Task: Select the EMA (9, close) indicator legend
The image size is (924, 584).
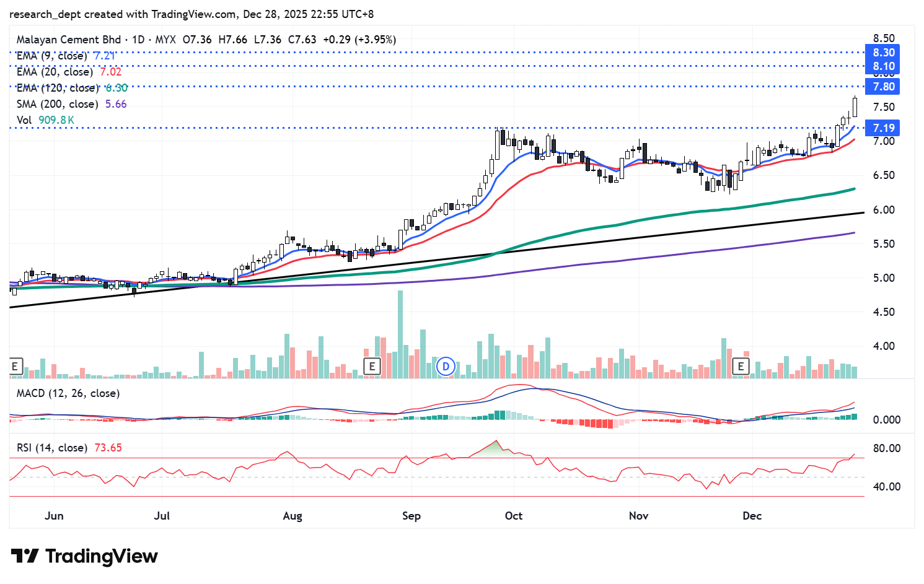Action: click(x=52, y=56)
